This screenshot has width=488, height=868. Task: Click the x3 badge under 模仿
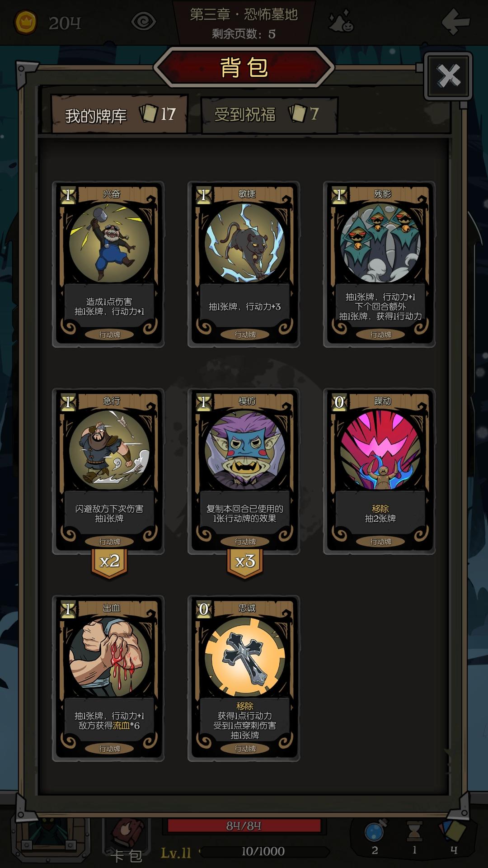click(x=245, y=562)
